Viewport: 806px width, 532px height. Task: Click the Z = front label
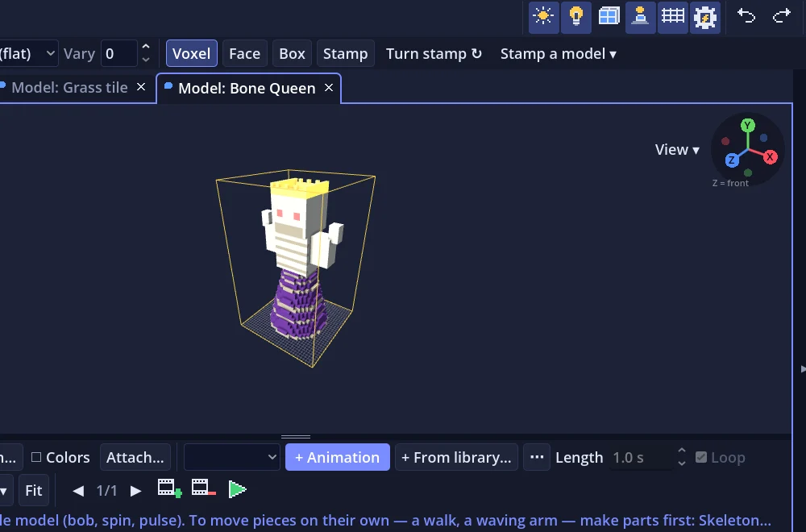(x=730, y=183)
